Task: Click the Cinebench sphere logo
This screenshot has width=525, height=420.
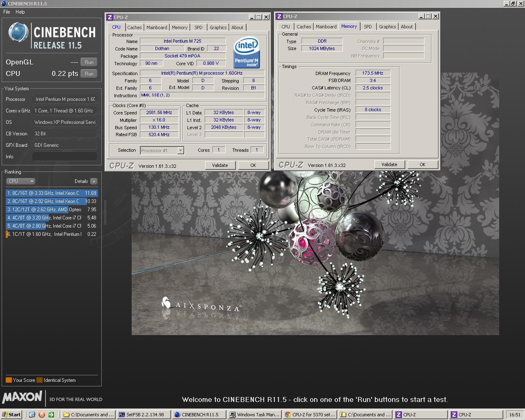Action: point(18,32)
